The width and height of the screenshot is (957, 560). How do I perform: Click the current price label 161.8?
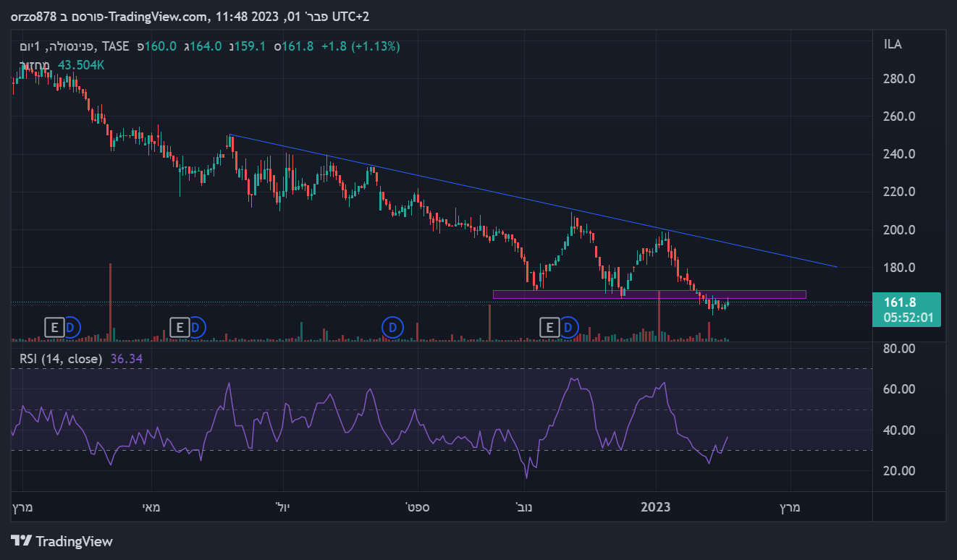click(x=898, y=303)
